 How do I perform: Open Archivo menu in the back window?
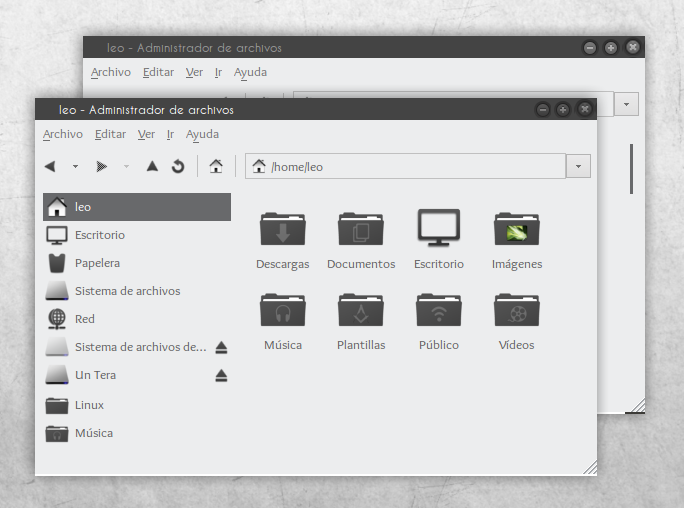click(111, 72)
